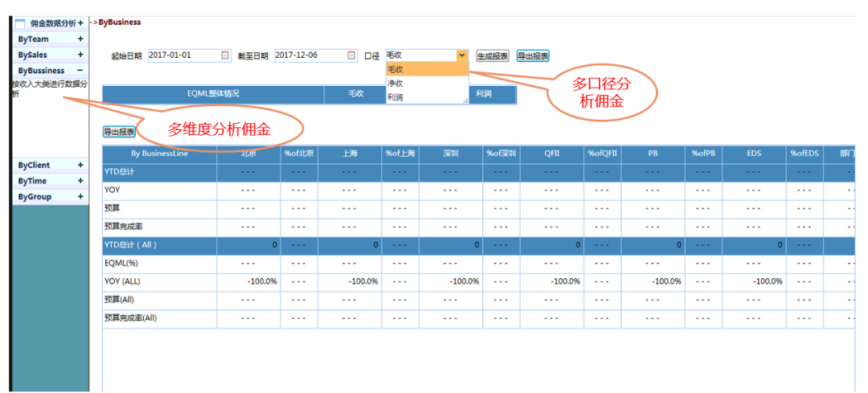This screenshot has height=393, width=868.
Task: Open the end date calendar picker
Action: (351, 55)
